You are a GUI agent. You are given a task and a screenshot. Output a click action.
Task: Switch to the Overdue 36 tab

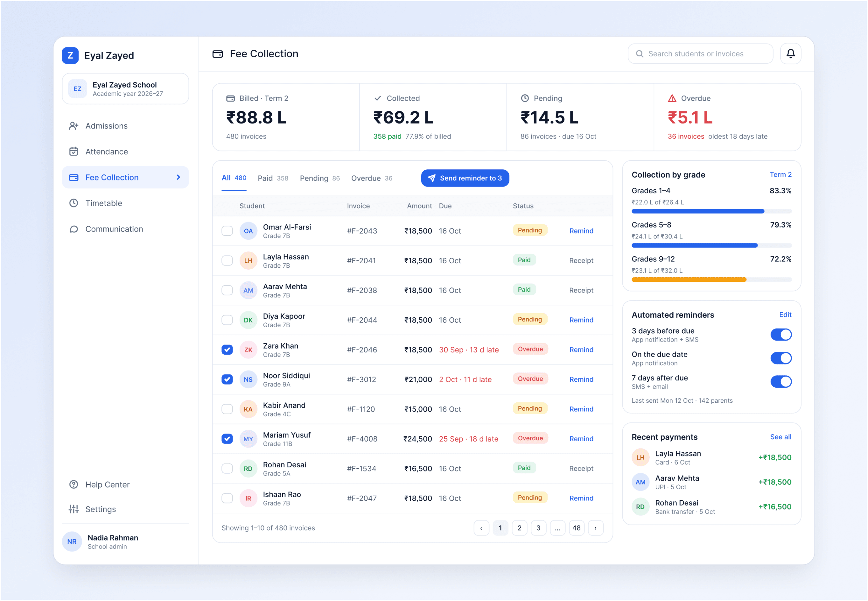click(372, 178)
